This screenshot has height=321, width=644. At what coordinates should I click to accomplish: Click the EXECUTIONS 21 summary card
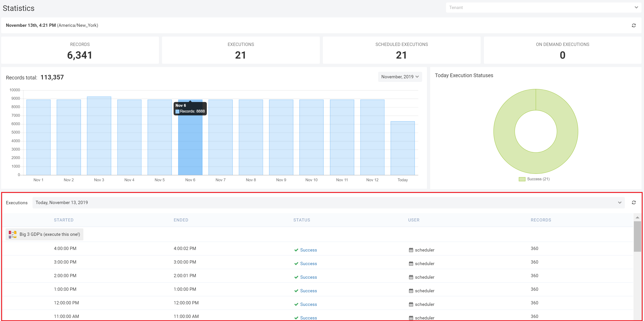coord(240,50)
